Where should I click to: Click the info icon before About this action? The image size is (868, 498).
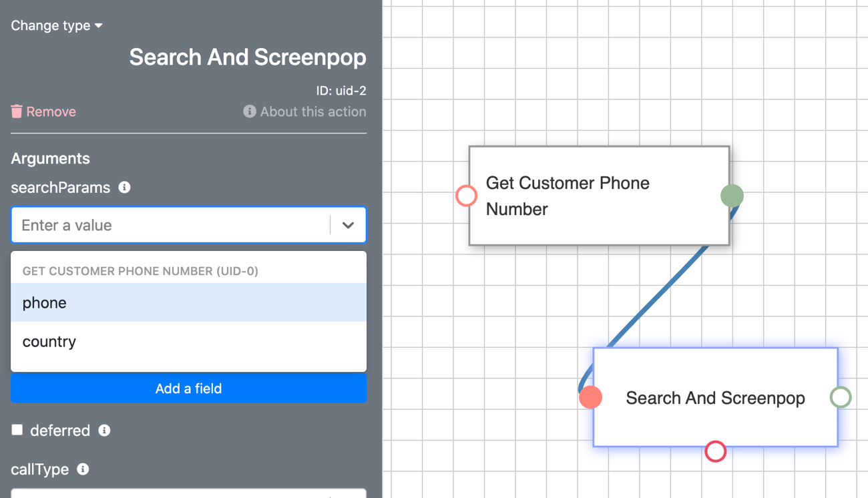coord(250,111)
